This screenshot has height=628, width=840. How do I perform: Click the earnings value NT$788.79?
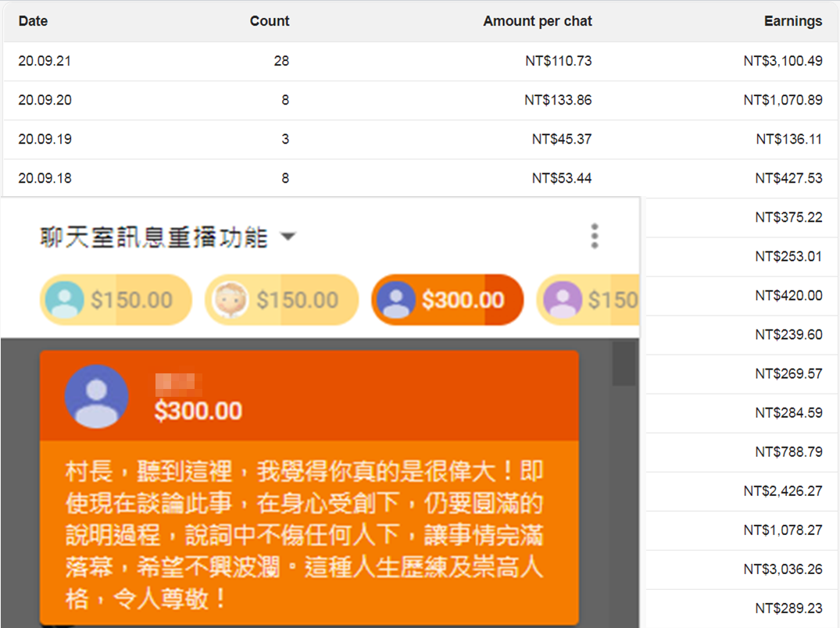tap(788, 451)
